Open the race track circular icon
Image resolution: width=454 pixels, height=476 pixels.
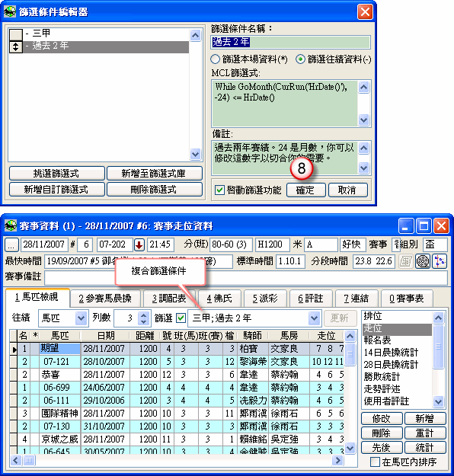[423, 261]
